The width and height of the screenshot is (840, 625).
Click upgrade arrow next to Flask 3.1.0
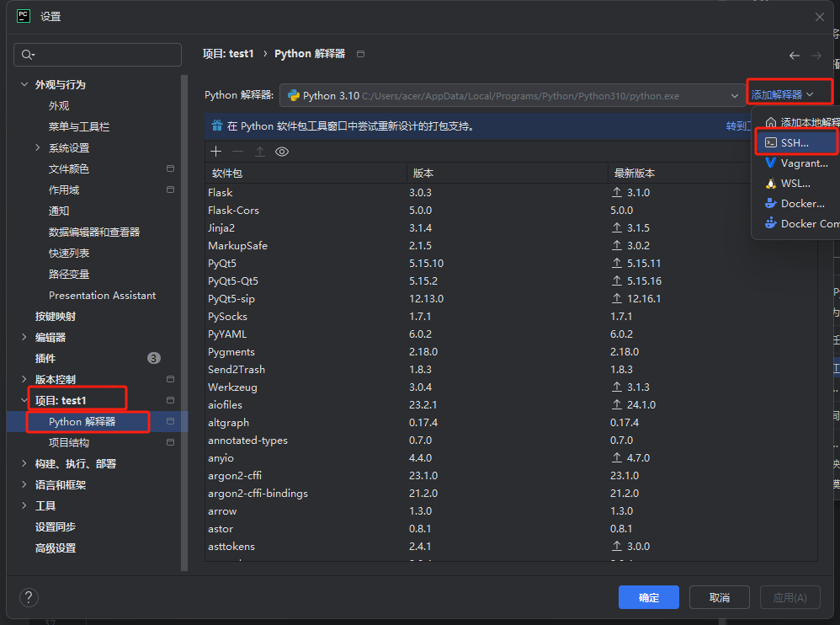tap(617, 192)
